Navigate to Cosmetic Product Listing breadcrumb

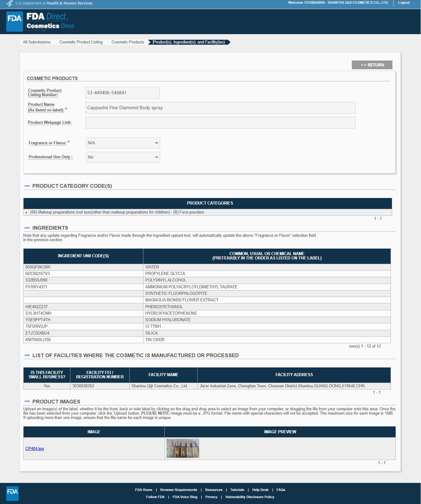point(81,42)
